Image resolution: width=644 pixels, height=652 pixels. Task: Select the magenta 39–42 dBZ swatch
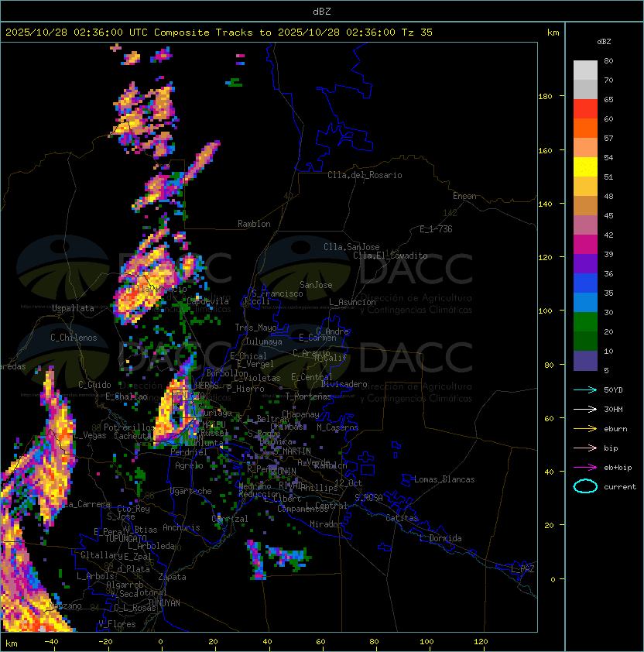click(585, 245)
